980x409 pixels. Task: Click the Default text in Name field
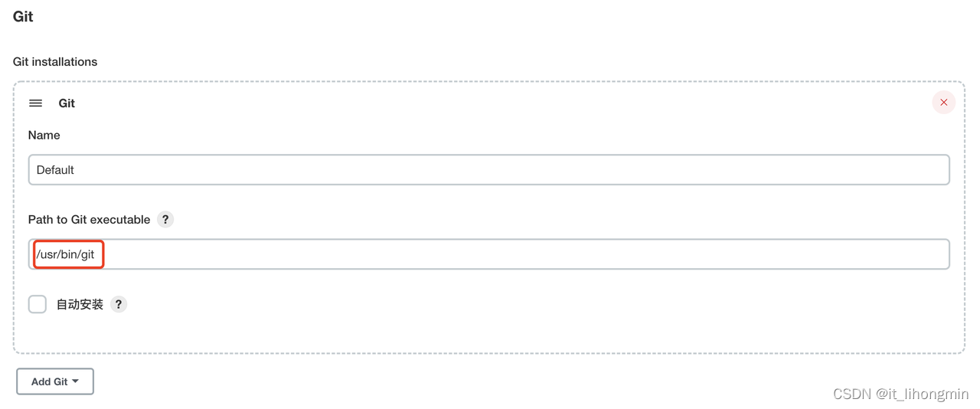click(x=55, y=170)
